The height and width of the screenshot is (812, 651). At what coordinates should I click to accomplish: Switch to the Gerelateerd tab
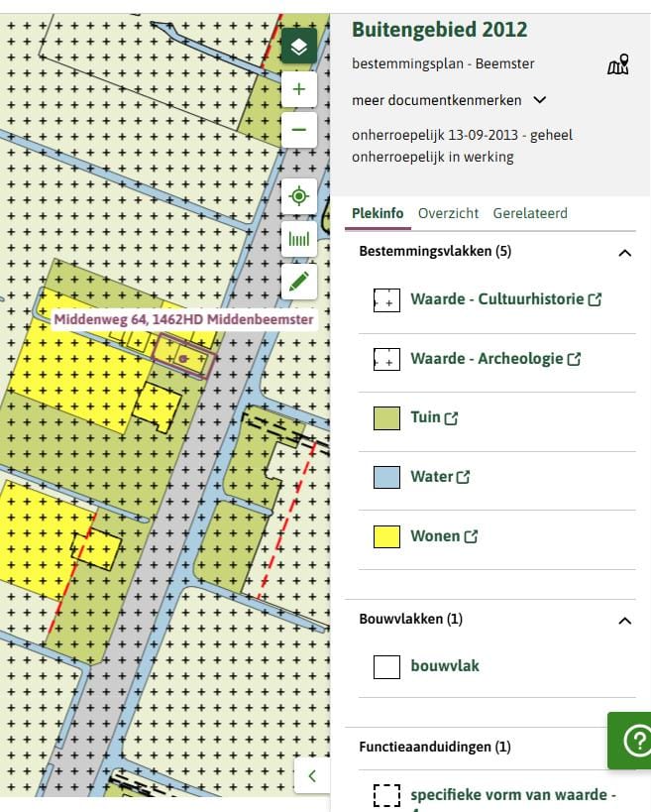point(530,213)
